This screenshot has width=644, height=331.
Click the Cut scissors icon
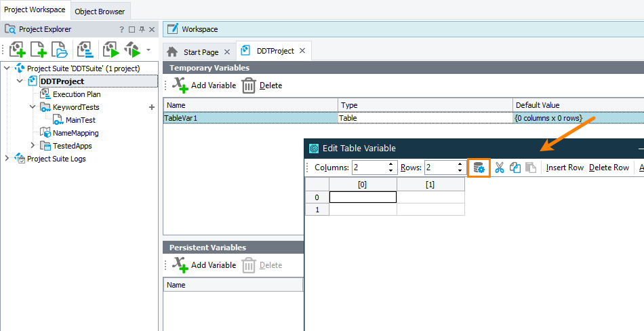(500, 168)
